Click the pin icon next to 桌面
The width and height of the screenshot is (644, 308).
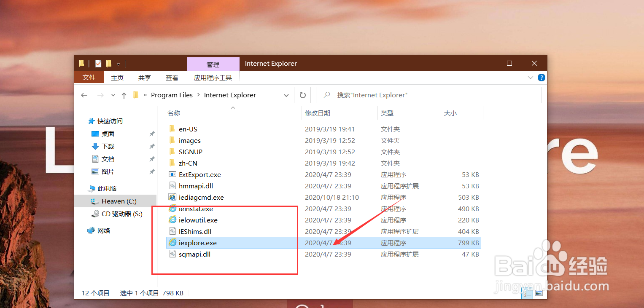tap(152, 134)
